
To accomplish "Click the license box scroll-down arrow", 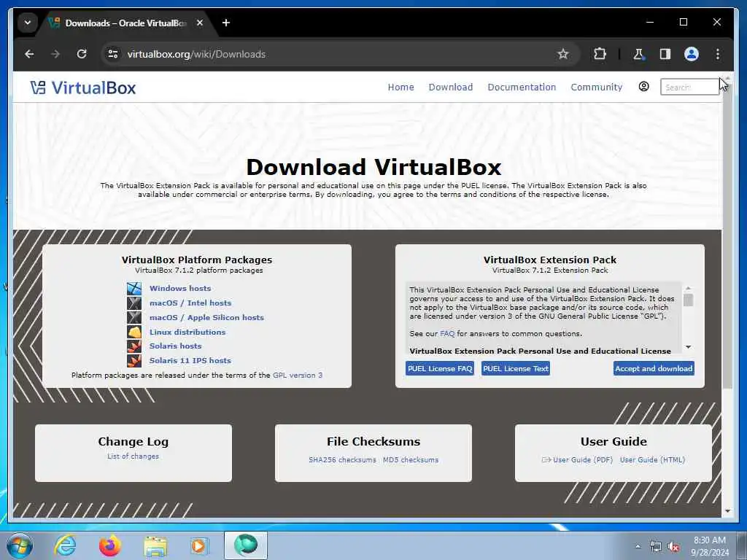I will coord(689,347).
